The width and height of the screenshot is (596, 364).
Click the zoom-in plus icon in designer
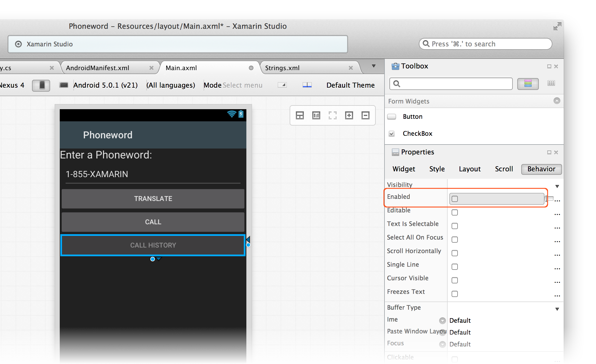tap(349, 115)
